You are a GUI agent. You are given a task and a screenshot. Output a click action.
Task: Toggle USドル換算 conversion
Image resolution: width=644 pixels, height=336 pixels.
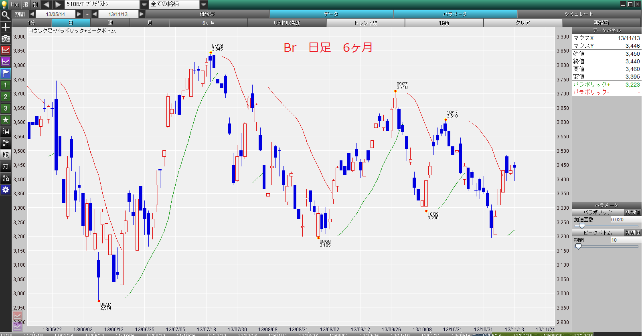[287, 23]
